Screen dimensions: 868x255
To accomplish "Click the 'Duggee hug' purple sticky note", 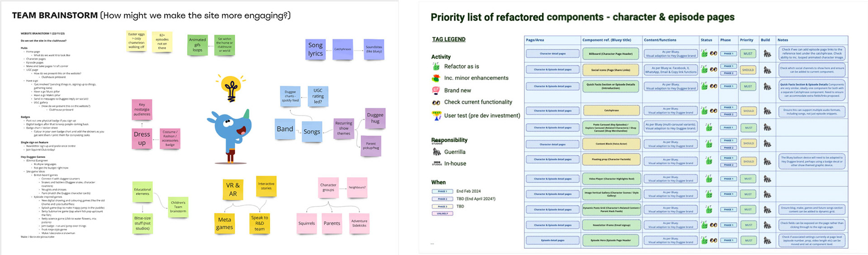I will pos(375,118).
